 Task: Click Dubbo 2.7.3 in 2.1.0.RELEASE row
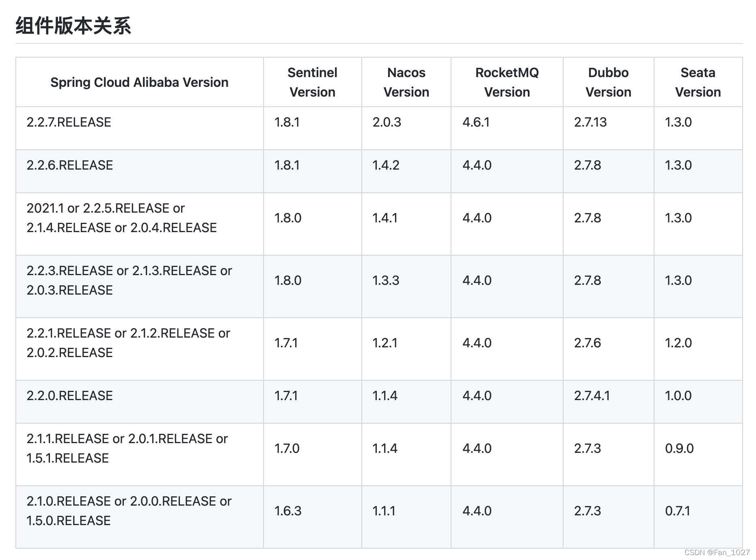(x=588, y=511)
